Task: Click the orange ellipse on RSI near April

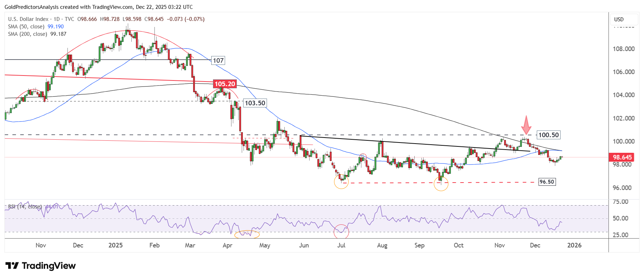Action: pos(247,234)
